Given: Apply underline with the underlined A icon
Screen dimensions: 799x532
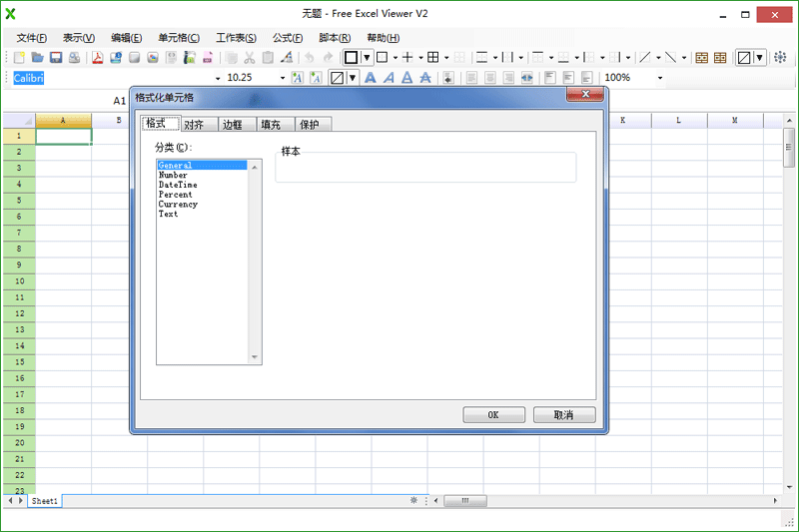Looking at the screenshot, I should pyautogui.click(x=407, y=78).
